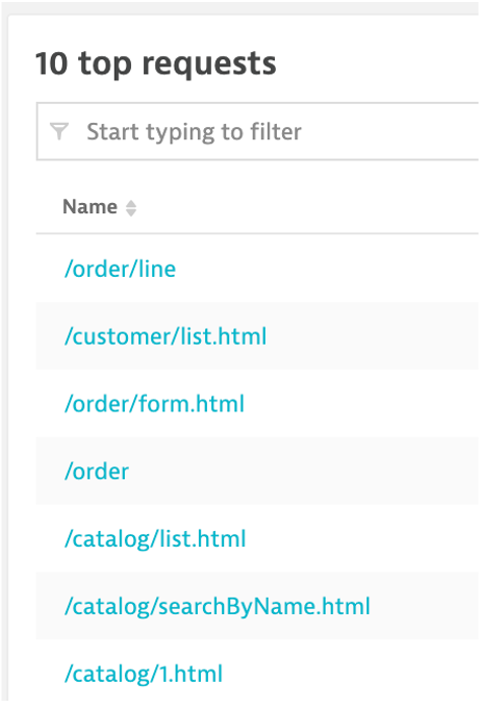Click the sort arrows beside Name
479x708 pixels.
tap(131, 208)
